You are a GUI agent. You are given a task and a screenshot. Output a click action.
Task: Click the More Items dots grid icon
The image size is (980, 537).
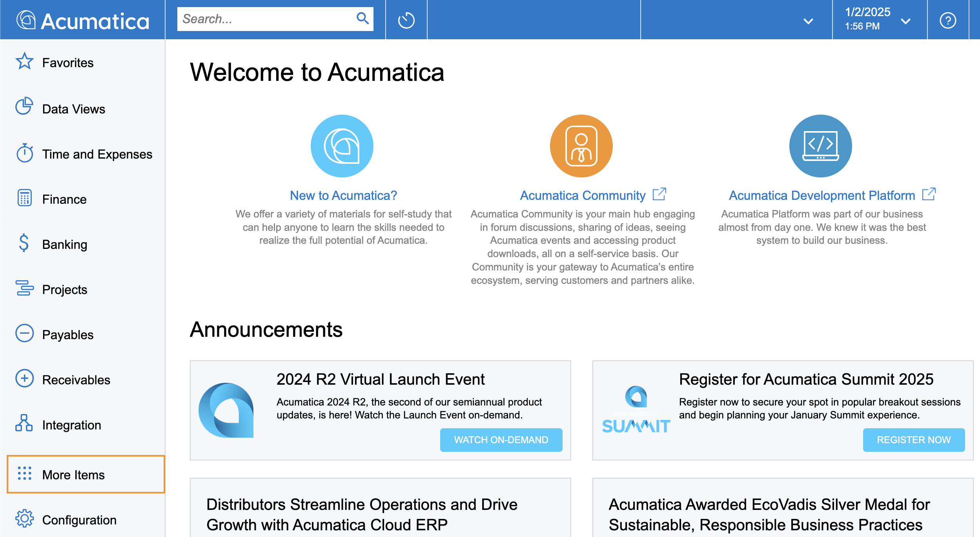(x=24, y=473)
